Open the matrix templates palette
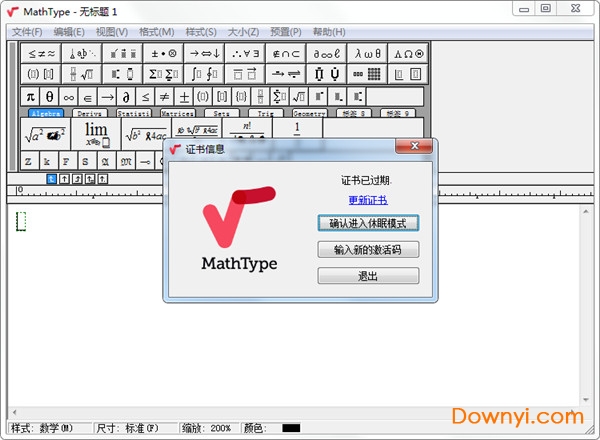The width and height of the screenshot is (600, 440). [x=367, y=74]
